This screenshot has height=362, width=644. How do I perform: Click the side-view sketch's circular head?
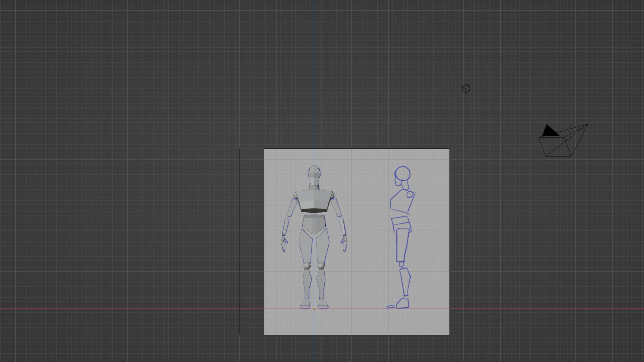402,174
